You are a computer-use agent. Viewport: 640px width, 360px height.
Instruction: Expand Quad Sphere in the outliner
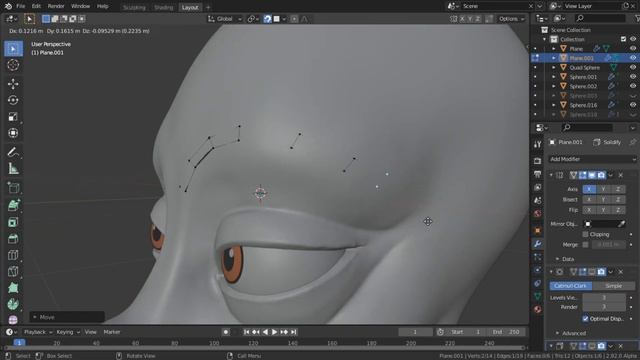[554, 67]
